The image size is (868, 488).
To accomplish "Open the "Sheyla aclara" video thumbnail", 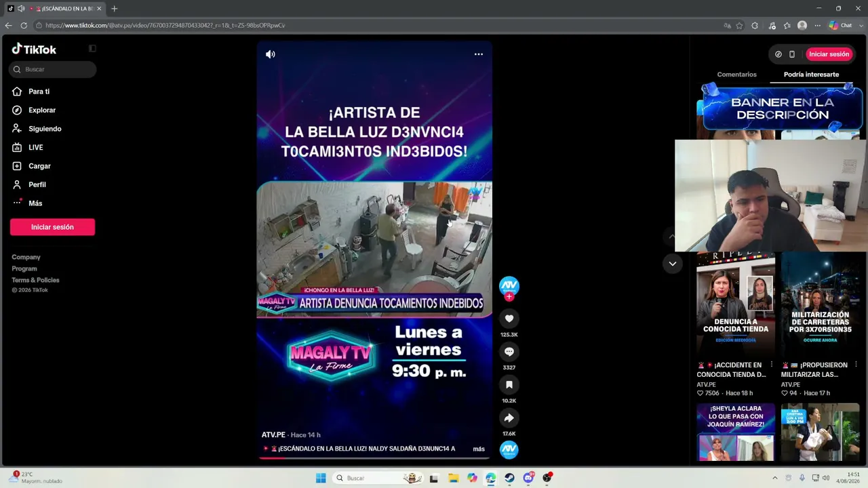I will tap(736, 432).
